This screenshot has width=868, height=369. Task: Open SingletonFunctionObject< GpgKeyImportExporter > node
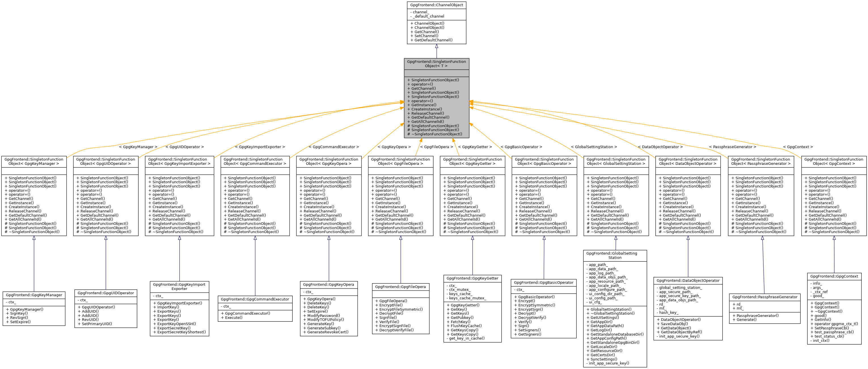point(179,196)
